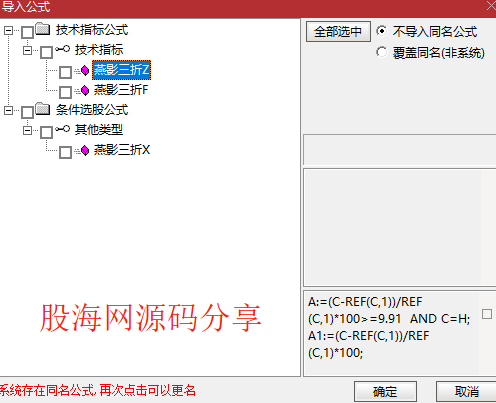Cancel the dialog with 取消 button
The image size is (496, 403).
click(x=466, y=391)
